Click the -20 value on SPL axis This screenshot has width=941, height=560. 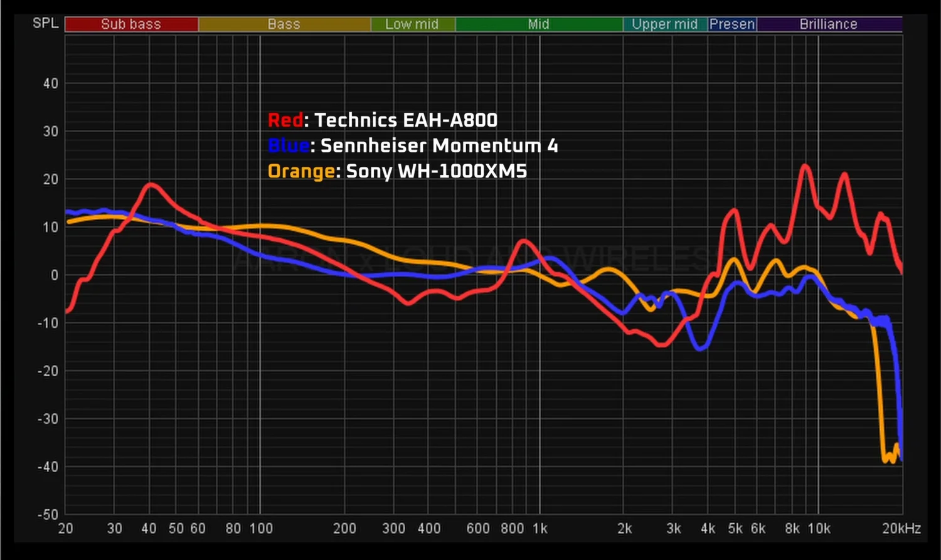48,371
